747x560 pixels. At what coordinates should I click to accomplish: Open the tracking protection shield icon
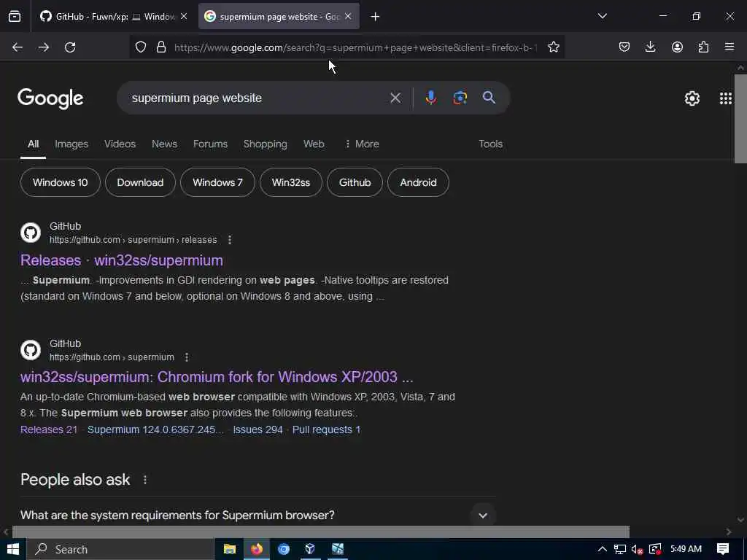click(141, 47)
